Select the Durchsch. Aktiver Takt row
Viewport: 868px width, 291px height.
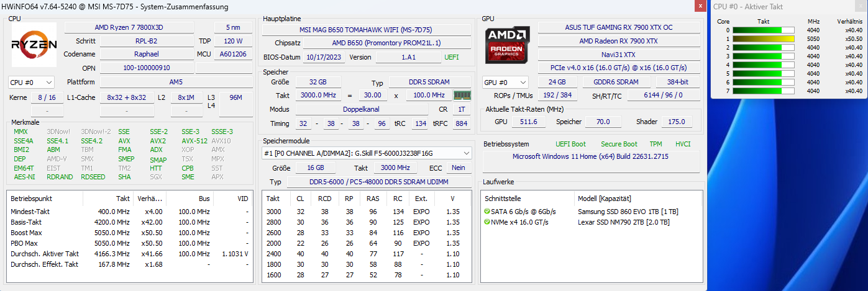[130, 254]
